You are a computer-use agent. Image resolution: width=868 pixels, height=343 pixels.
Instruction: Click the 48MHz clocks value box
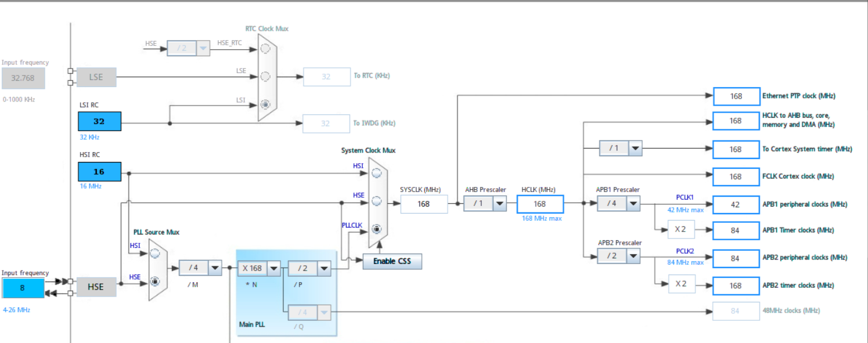[x=736, y=311]
